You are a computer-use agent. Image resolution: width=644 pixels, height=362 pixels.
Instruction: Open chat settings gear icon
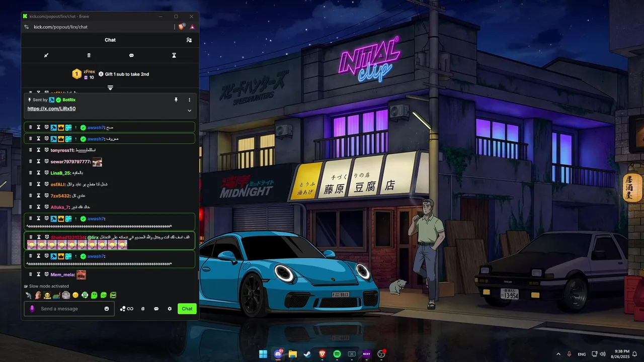coord(170,309)
